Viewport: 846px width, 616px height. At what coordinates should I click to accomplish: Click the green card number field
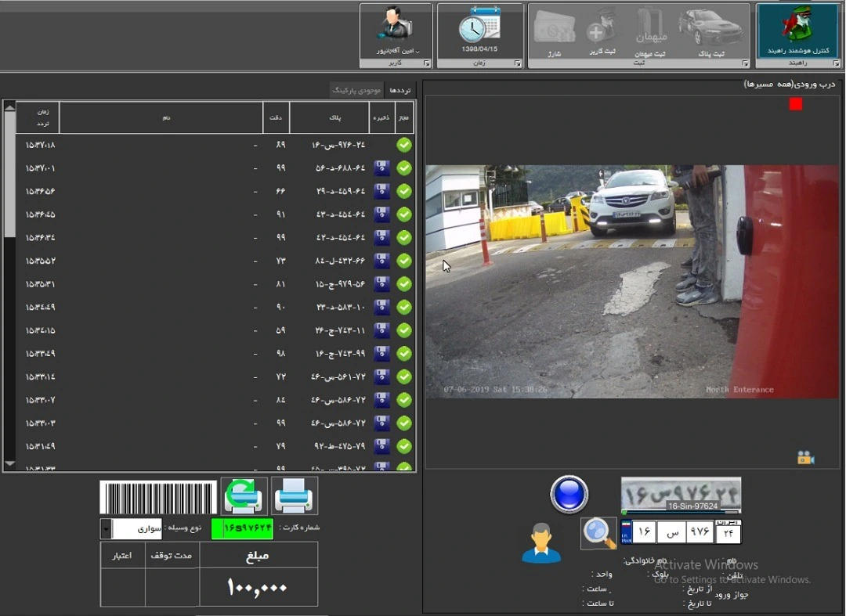pos(243,528)
